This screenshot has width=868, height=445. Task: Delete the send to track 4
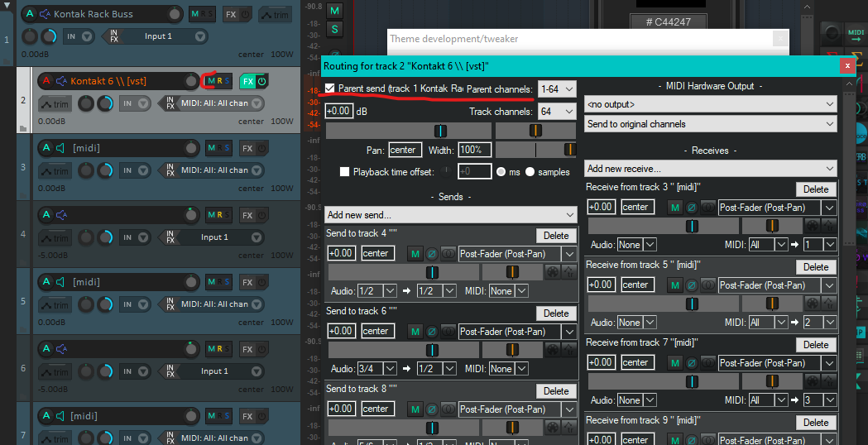556,235
